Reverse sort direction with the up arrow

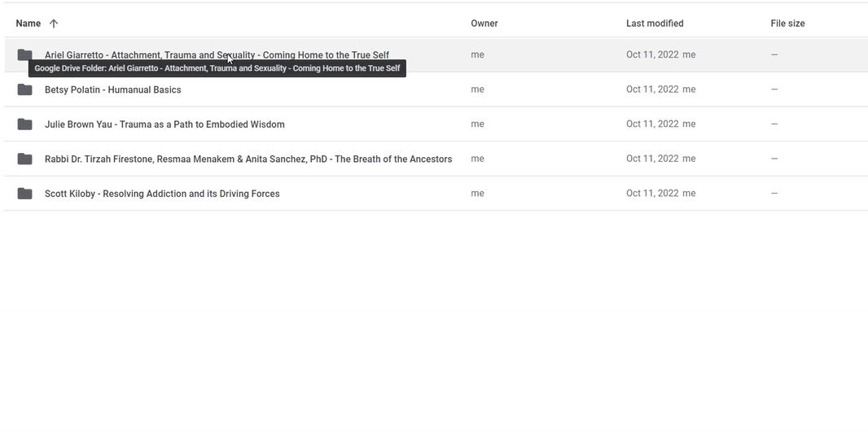click(54, 24)
